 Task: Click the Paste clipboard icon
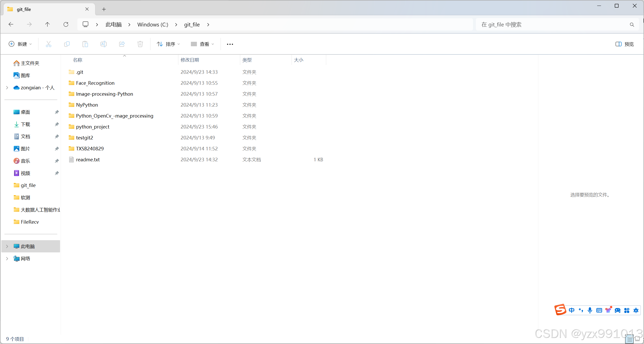[x=85, y=44]
